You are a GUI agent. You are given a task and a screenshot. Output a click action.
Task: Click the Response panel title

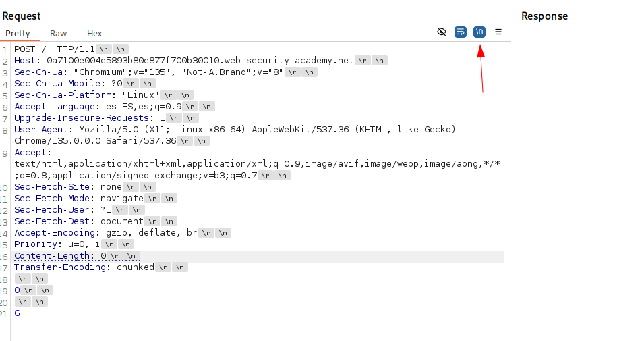pos(545,16)
